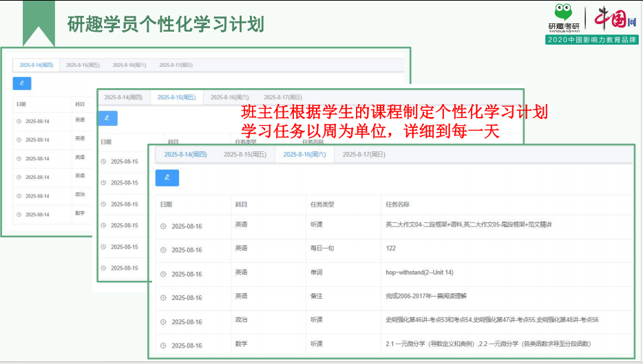Click the clock icon in the 备注 row
Screen dimensions: 643x364
pos(163,298)
